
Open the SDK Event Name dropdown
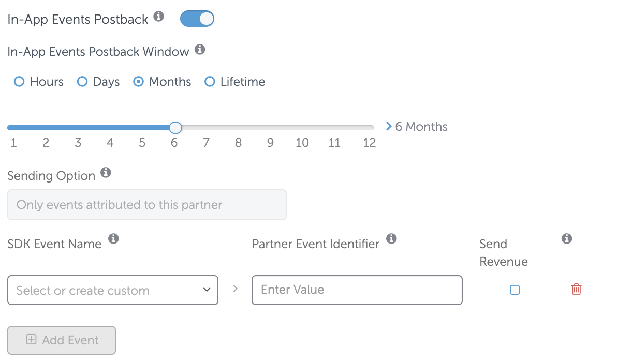[x=112, y=290]
